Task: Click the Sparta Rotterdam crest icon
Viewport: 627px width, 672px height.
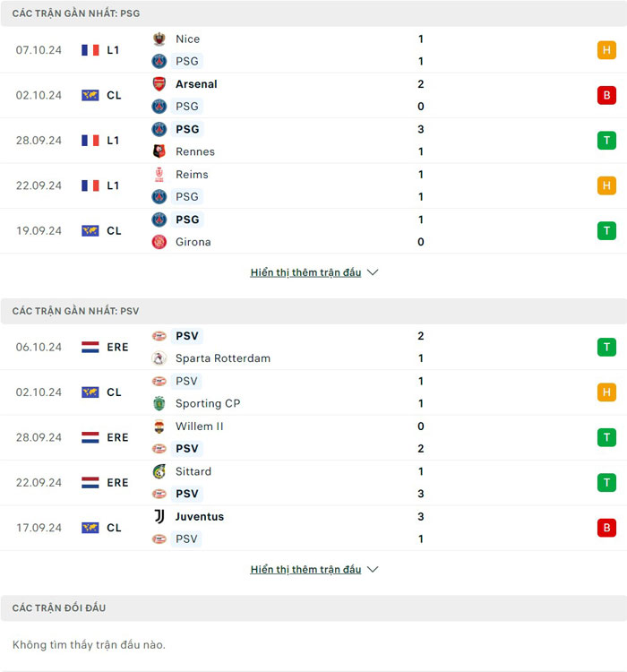Action: [x=159, y=358]
